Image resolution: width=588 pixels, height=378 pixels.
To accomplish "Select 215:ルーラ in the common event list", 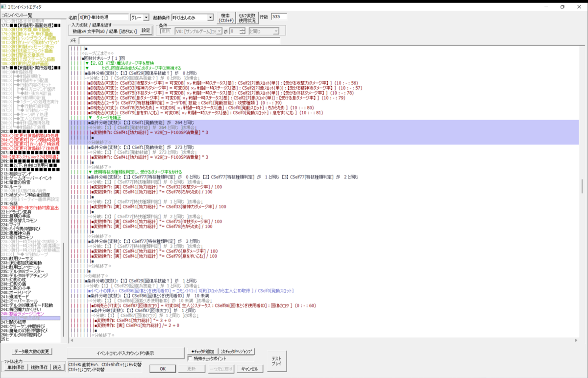I will coord(12,186).
